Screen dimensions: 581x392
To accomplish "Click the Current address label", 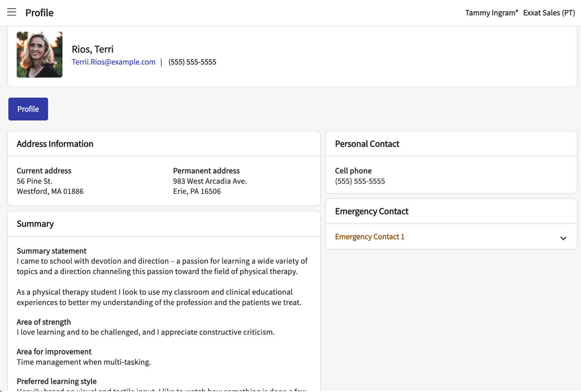I will [x=44, y=171].
